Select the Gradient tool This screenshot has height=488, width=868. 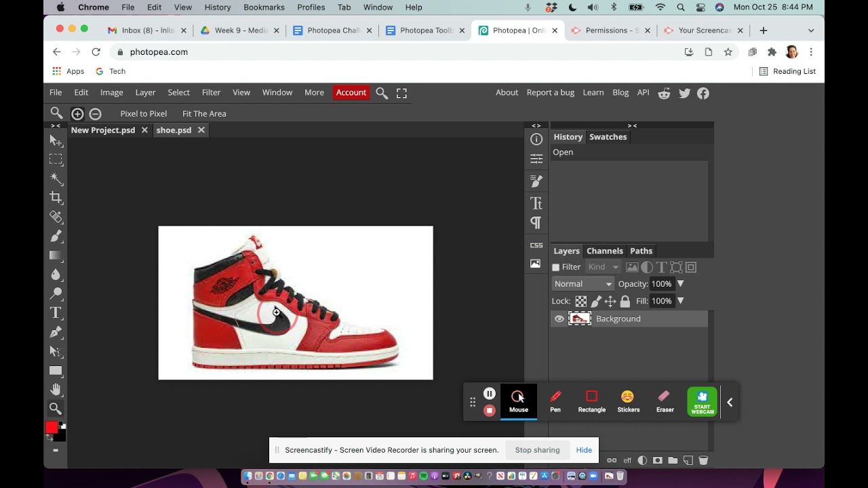point(56,255)
